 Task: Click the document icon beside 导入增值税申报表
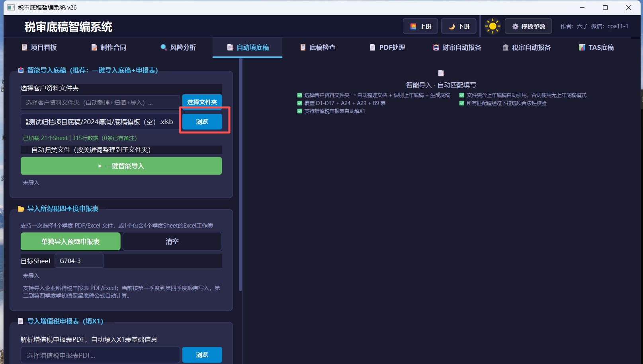(21, 321)
